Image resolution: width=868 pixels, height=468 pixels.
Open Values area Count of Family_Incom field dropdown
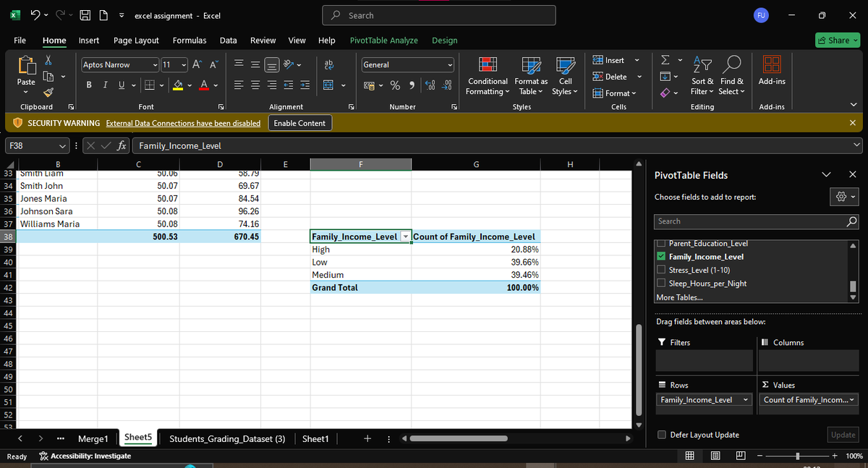tap(851, 400)
